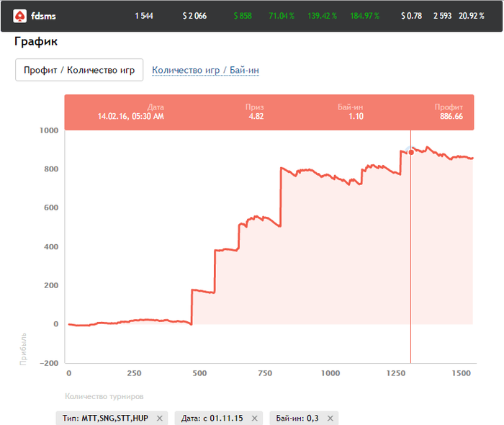Remove the buy-in 0,3 filter

click(x=330, y=419)
